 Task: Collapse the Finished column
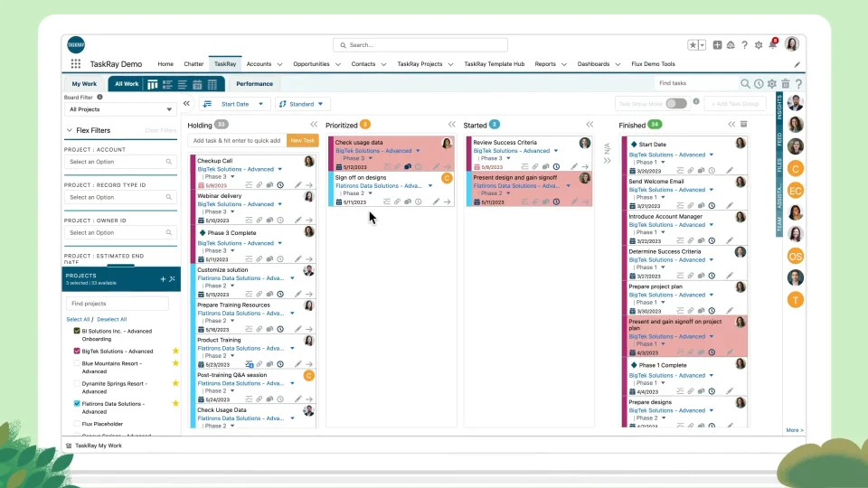tap(731, 125)
